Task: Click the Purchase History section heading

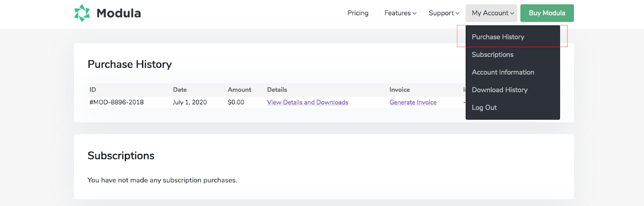Action: pyautogui.click(x=130, y=64)
